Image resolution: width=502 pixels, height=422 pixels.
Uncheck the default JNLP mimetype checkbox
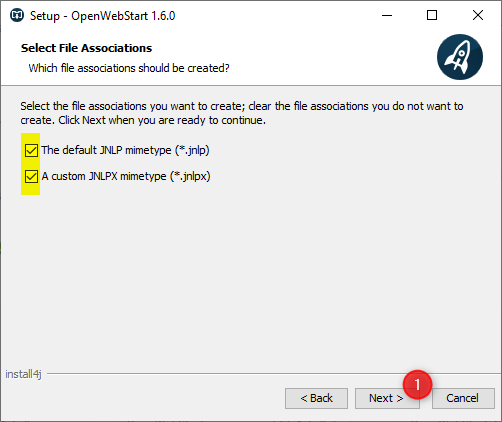(31, 150)
